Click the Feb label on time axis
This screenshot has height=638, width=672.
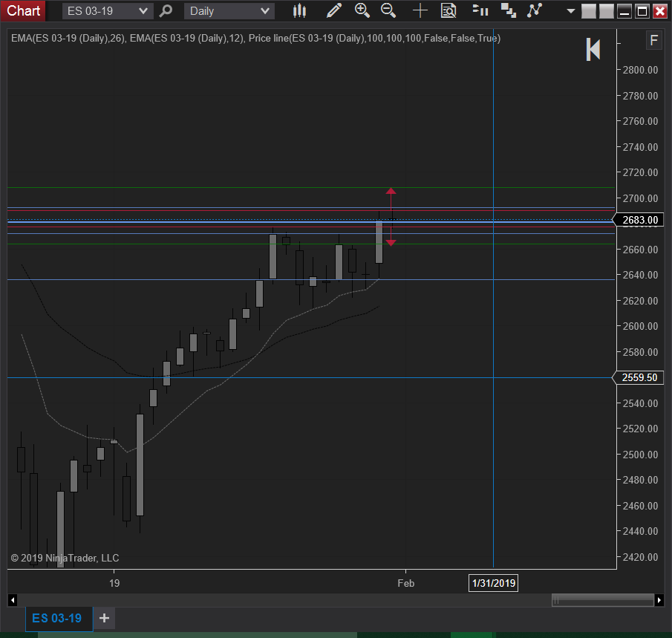coord(406,583)
